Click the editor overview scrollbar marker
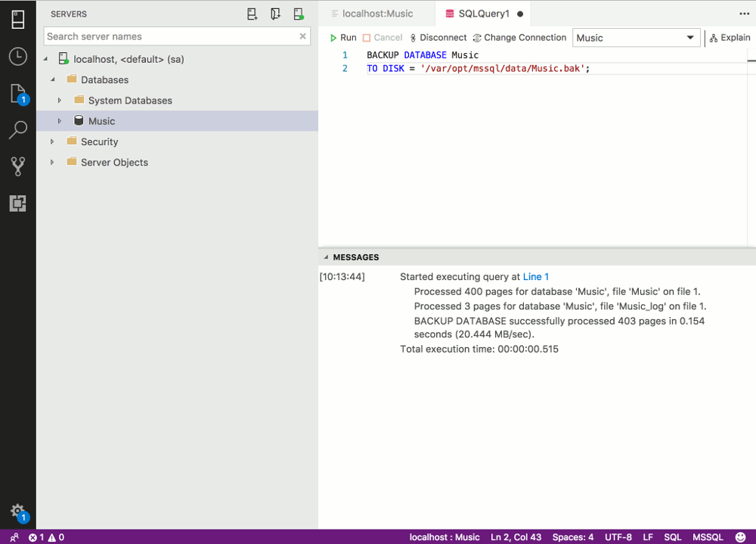 pos(751,61)
